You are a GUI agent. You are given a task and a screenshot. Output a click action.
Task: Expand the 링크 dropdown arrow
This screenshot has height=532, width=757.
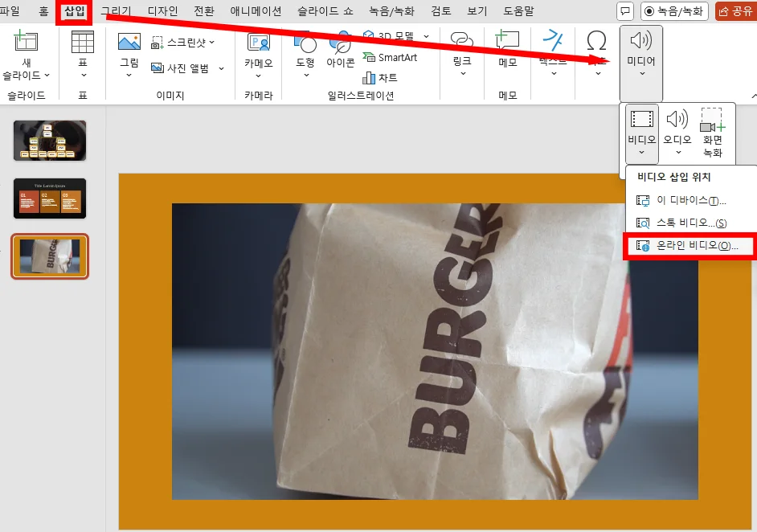(x=463, y=74)
